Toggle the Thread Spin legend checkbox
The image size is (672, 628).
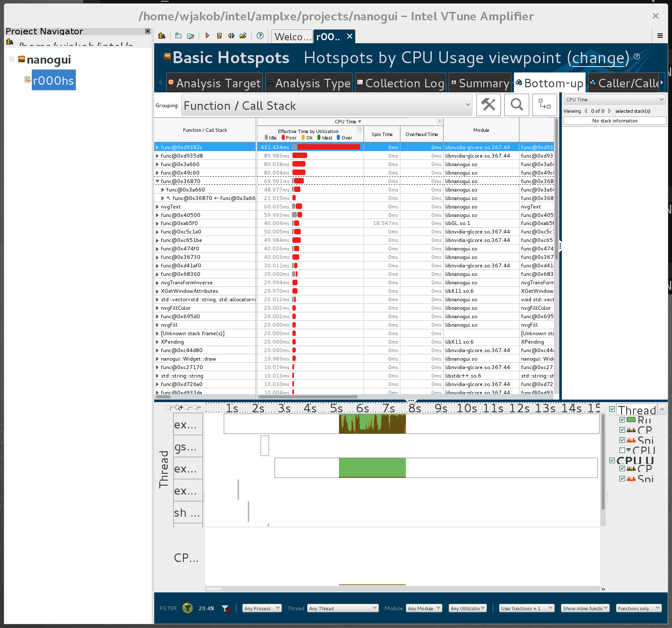click(622, 440)
